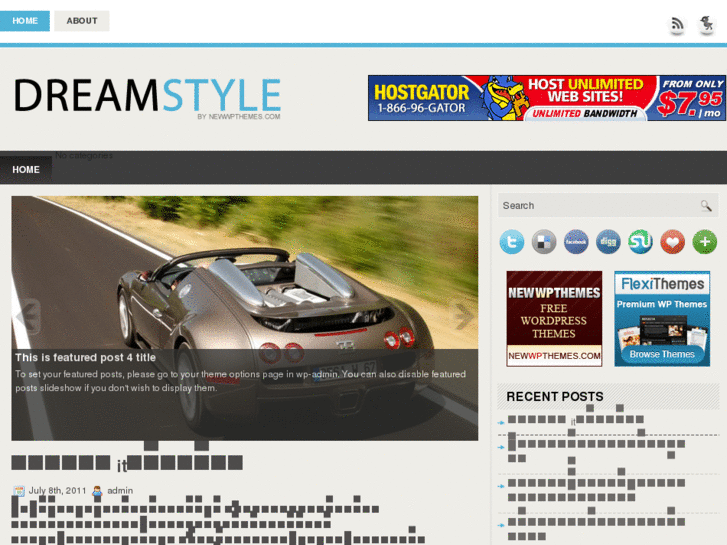Viewport: 727px width, 545px height.
Task: Go to previous slide arrow
Action: tap(28, 317)
